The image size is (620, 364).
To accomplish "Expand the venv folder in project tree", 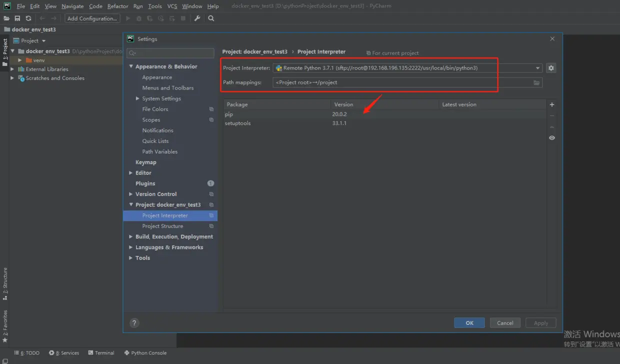I will (20, 60).
